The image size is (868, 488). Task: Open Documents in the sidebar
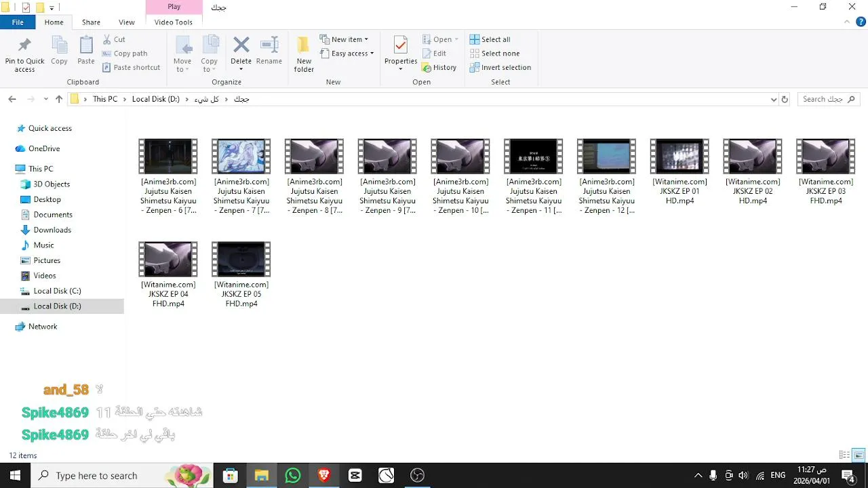53,215
